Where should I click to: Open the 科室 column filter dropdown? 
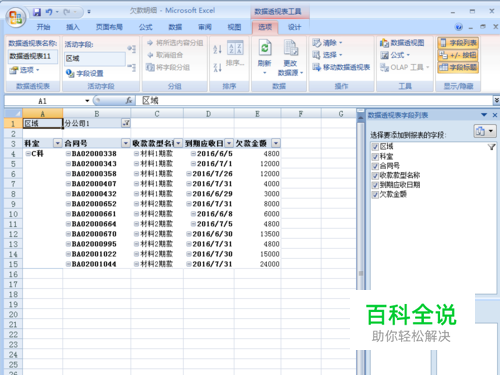pyautogui.click(x=58, y=143)
